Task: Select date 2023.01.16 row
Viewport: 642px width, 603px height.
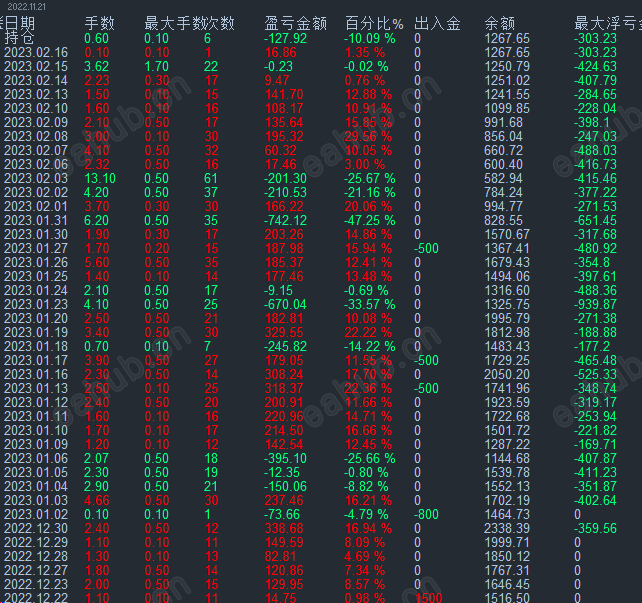Action: point(36,374)
